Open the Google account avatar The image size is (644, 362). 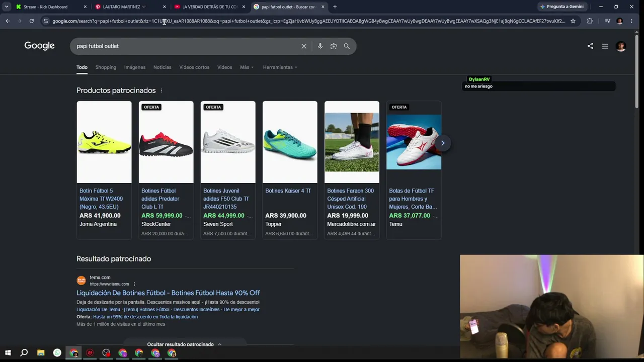(x=621, y=46)
